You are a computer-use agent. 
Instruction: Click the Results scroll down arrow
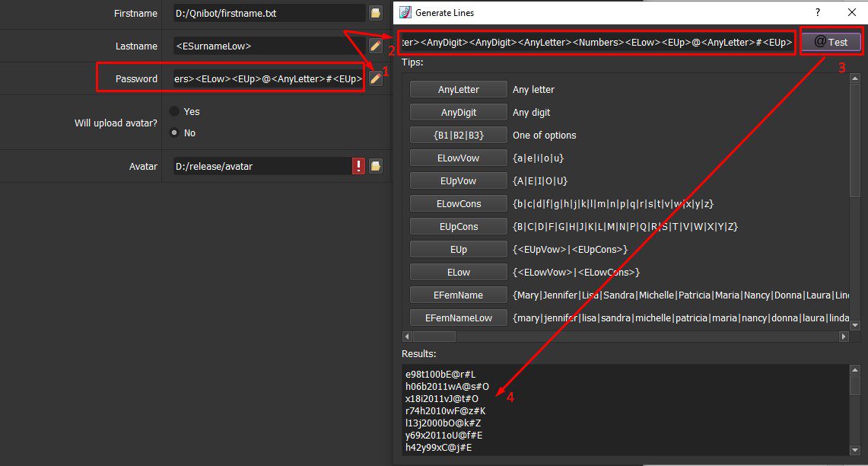(x=855, y=451)
